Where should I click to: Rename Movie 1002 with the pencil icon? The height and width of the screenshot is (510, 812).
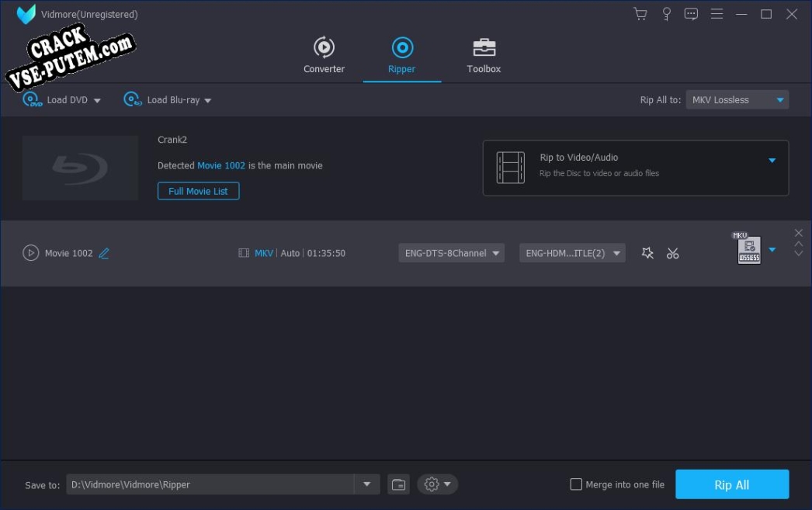tap(104, 253)
